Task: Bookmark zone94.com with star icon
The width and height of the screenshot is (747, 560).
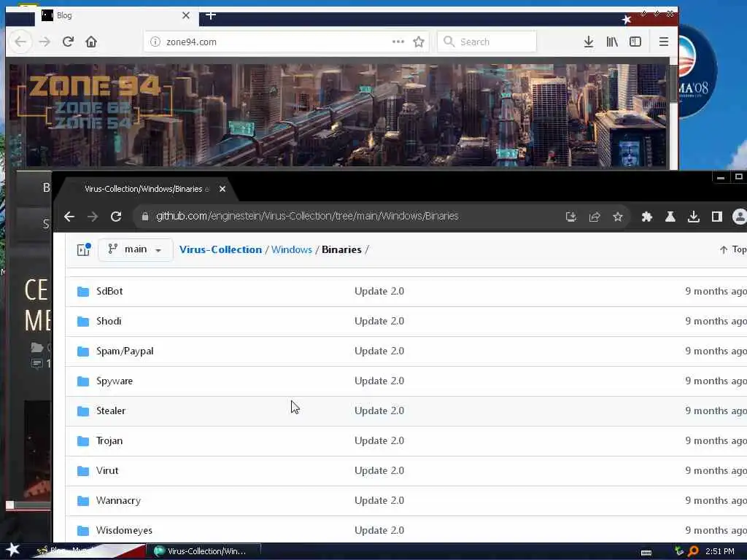Action: click(x=419, y=42)
